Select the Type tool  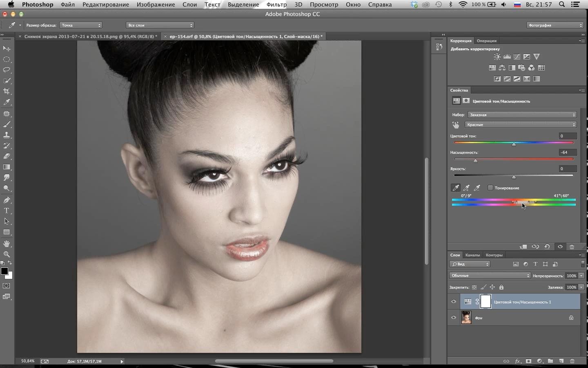[x=7, y=211]
